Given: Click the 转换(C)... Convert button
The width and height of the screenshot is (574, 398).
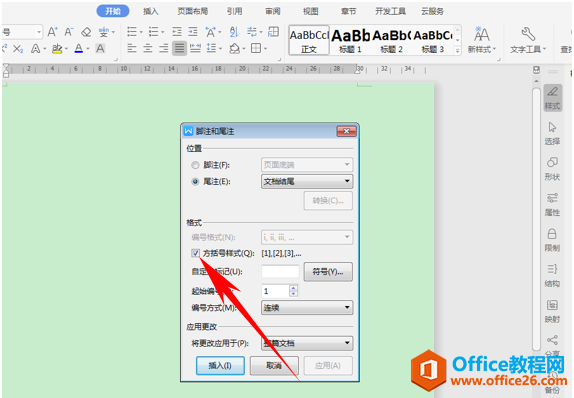Looking at the screenshot, I should [x=328, y=201].
